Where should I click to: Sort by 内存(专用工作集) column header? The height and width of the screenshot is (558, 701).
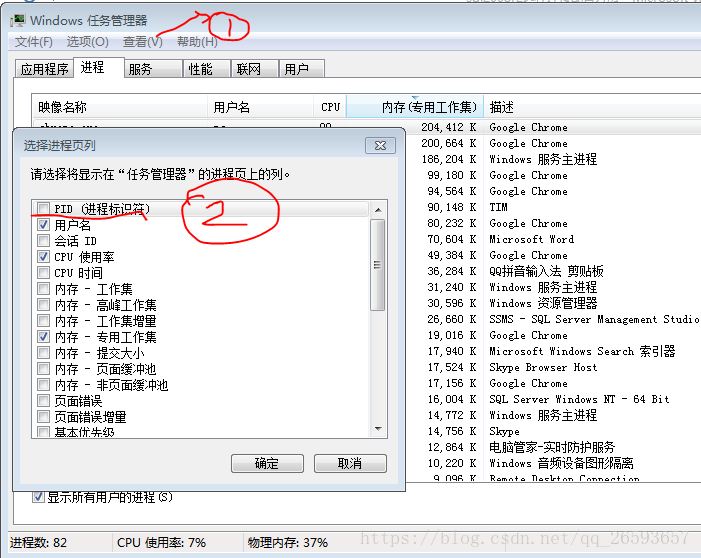tap(415, 107)
